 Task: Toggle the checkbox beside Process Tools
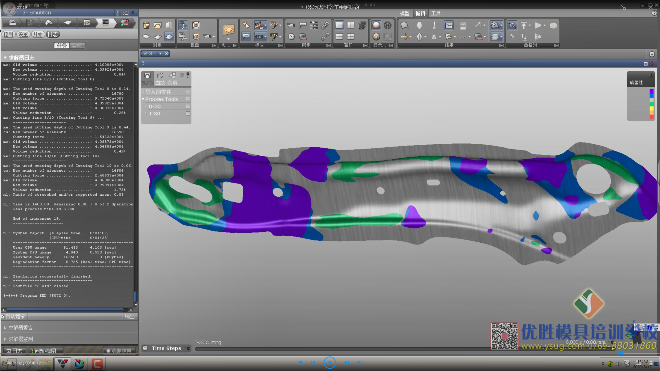tap(188, 99)
